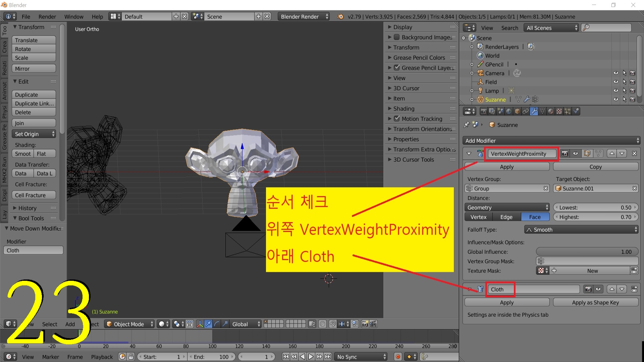Open the World properties tab
Image resolution: width=644 pixels, height=362 pixels.
(x=509, y=111)
